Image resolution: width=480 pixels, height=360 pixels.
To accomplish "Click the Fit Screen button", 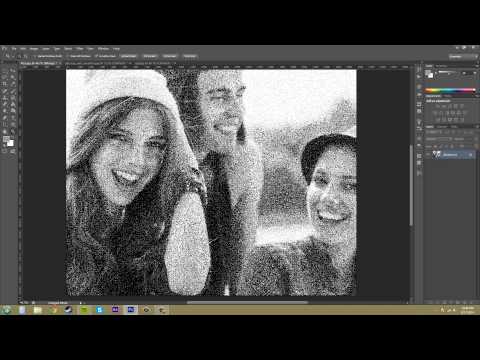I will (150, 56).
